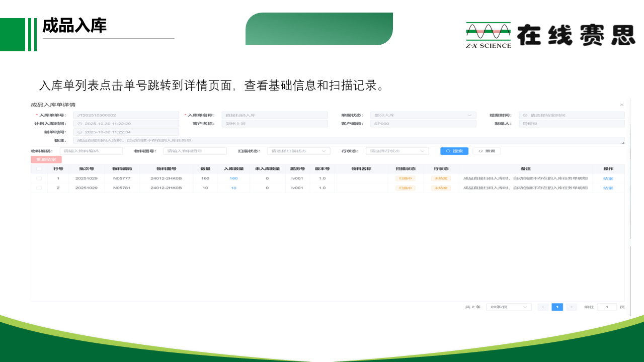The height and width of the screenshot is (362, 644).
Task: Click 数量 cell 160 in row 1
Action: (x=205, y=178)
